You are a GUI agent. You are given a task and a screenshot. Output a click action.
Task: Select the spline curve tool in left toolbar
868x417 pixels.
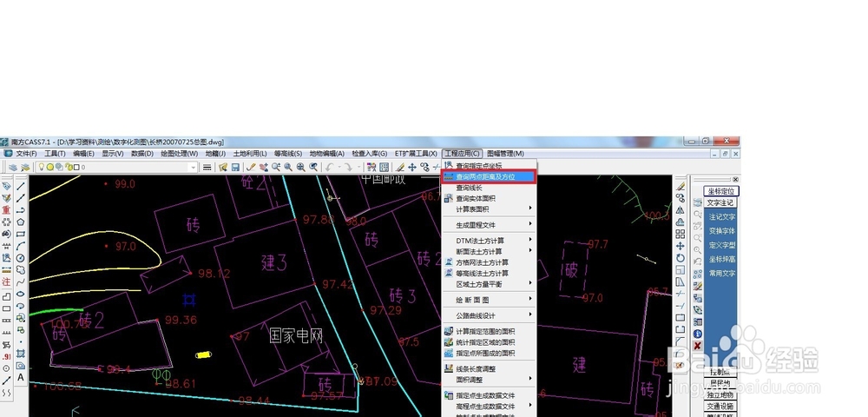coord(21,281)
